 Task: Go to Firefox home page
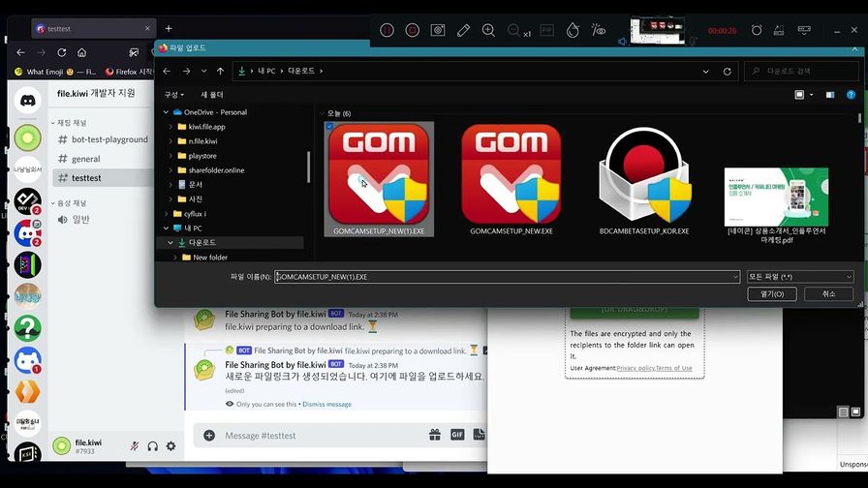[82, 52]
